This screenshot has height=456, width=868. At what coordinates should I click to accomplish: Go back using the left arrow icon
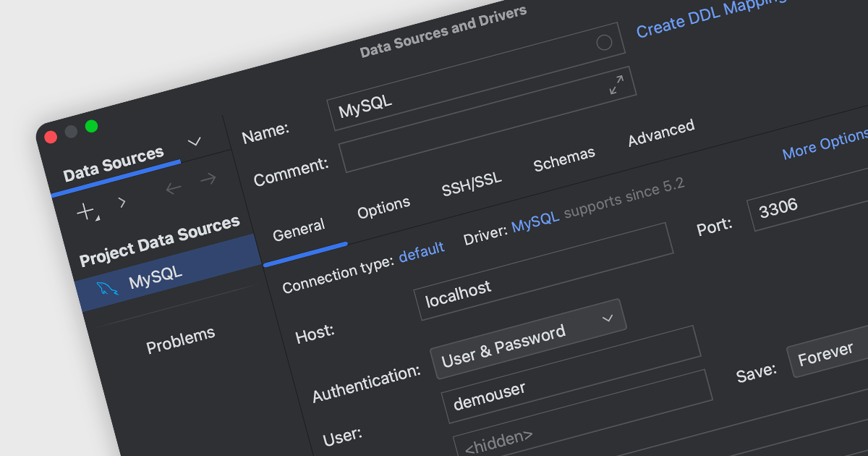(173, 189)
